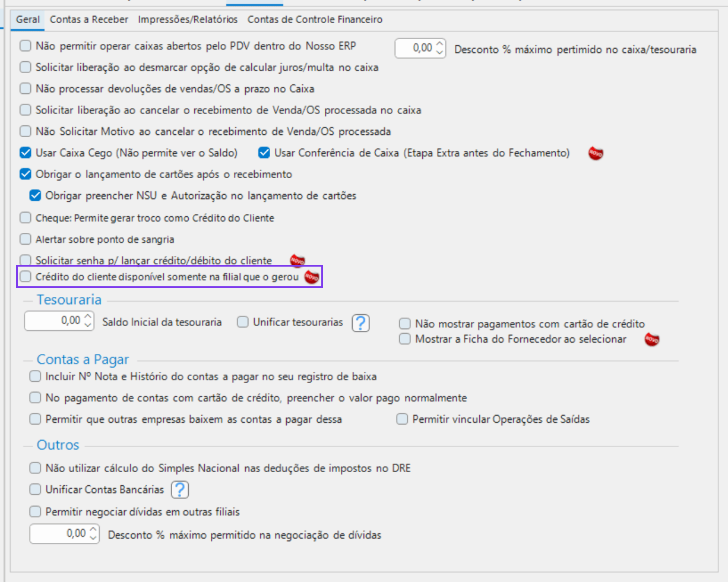Untick 'Obrigar preencher NSU e Autorização'
Image resolution: width=728 pixels, height=582 pixels.
tap(36, 195)
